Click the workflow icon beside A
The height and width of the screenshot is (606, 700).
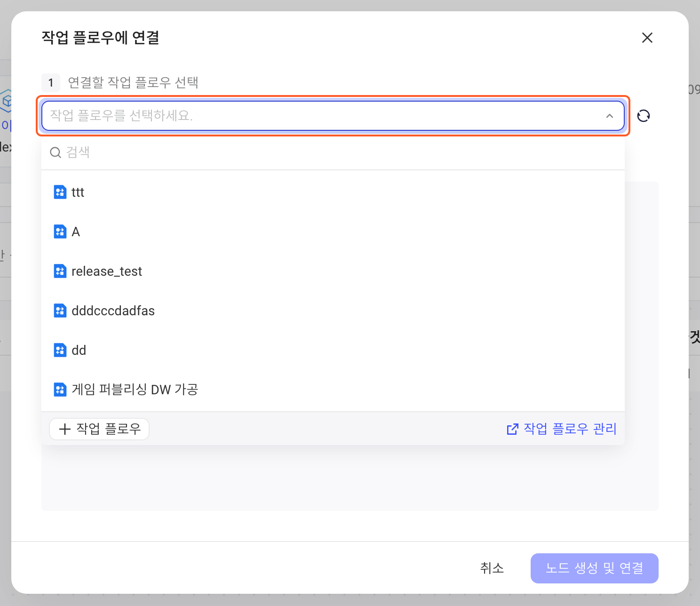click(60, 231)
